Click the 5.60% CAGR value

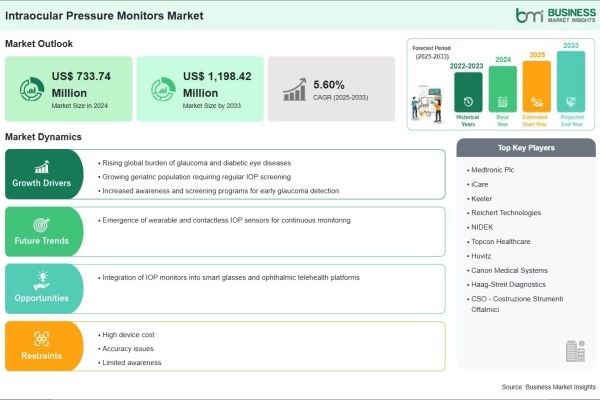pos(329,85)
